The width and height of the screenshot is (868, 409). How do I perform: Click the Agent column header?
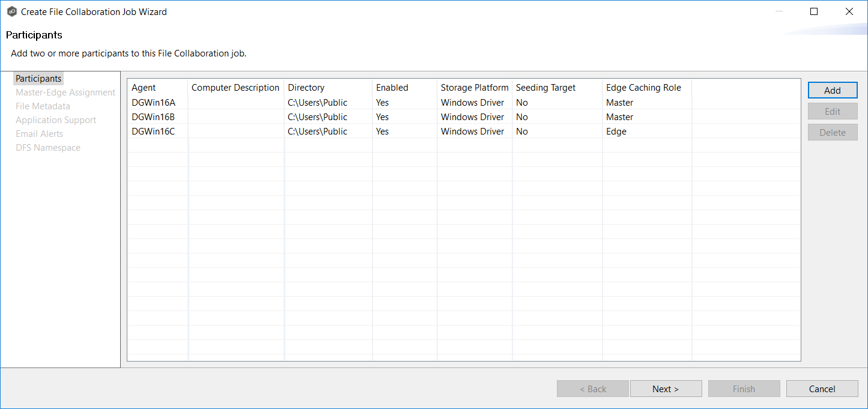[144, 88]
